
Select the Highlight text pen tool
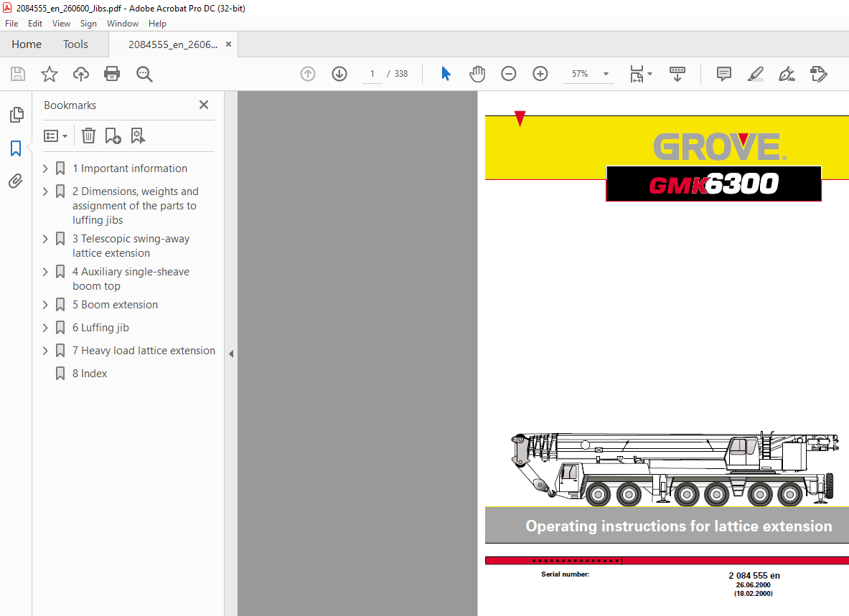click(x=755, y=74)
